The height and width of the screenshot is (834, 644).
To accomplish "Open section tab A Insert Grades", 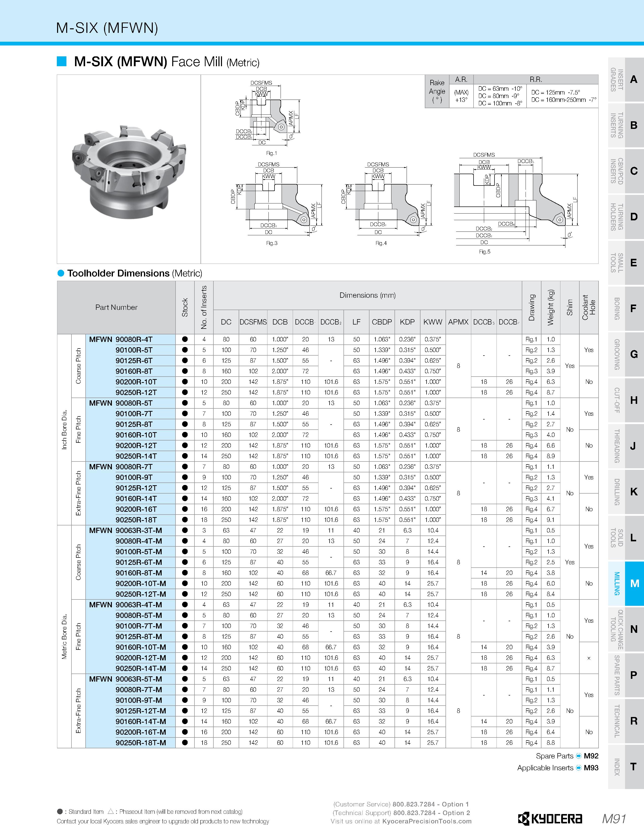I will [626, 79].
